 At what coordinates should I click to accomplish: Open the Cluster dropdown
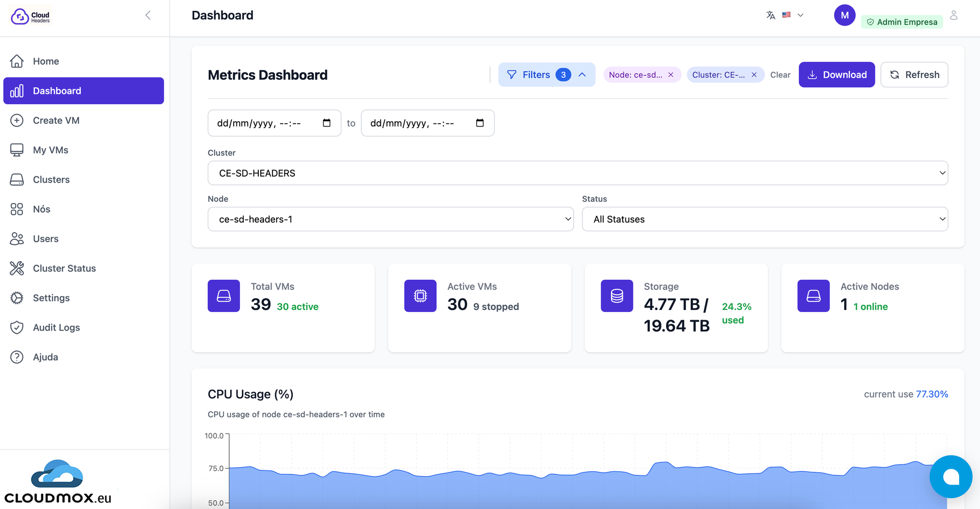[577, 173]
